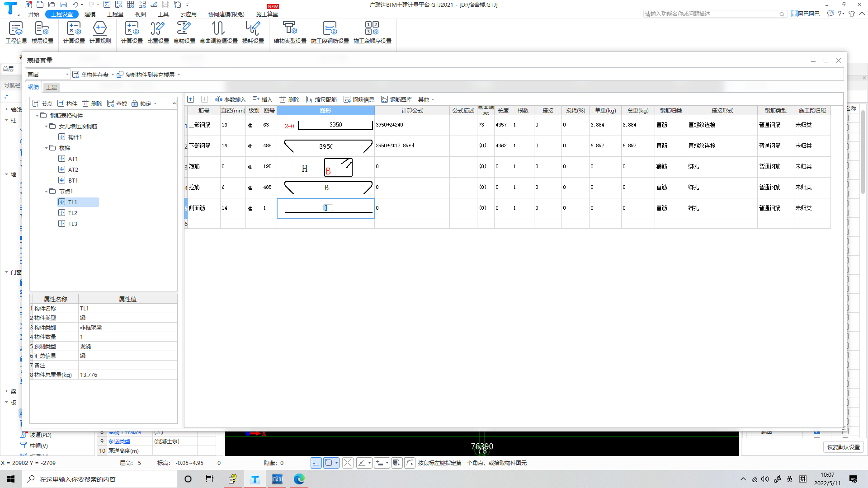The image size is (868, 488).
Task: Collapse the 钢筋表格构件 tree root
Action: (x=37, y=115)
